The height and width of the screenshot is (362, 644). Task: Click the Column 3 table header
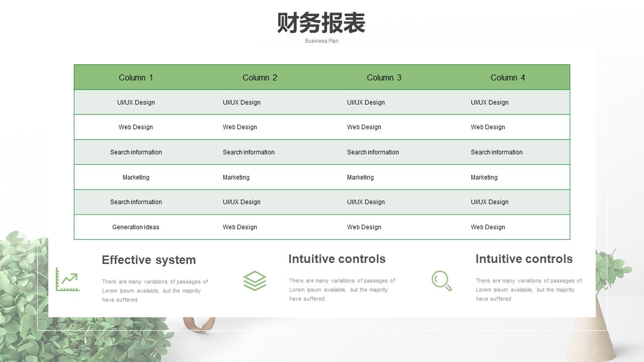pyautogui.click(x=384, y=77)
